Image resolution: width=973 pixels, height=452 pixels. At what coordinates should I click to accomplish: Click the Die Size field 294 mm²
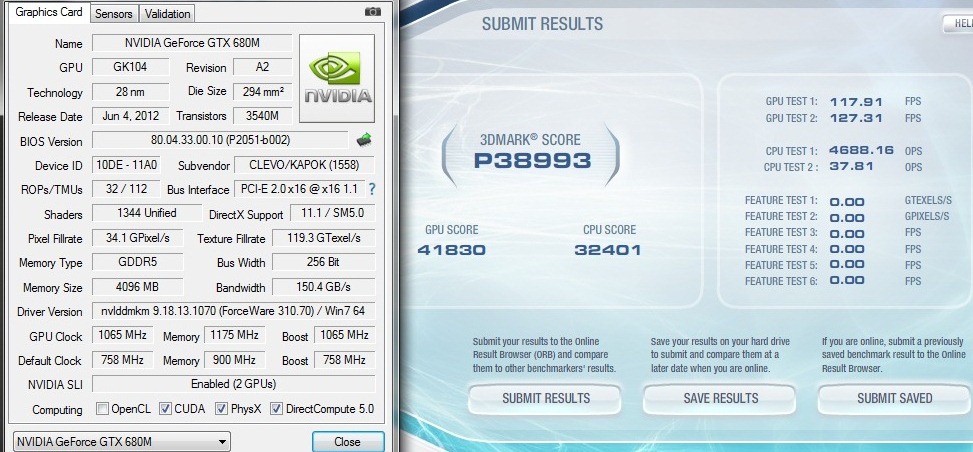pos(262,91)
